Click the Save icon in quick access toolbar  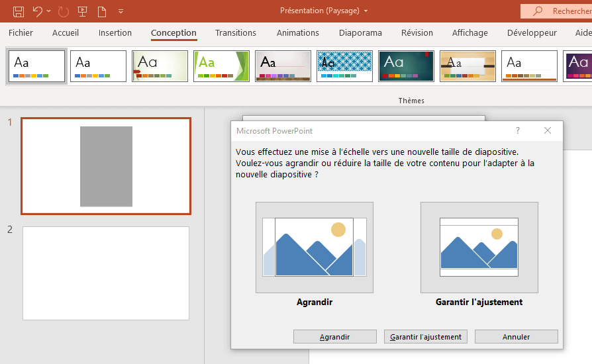19,11
